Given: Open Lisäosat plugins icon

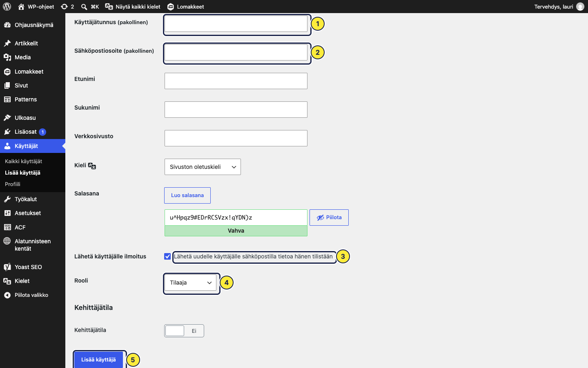Looking at the screenshot, I should 7,132.
